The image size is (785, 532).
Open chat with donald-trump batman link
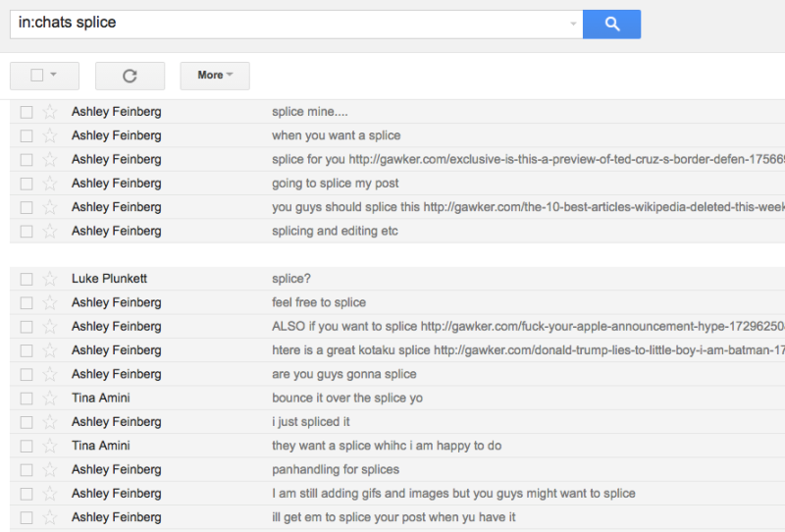click(528, 350)
